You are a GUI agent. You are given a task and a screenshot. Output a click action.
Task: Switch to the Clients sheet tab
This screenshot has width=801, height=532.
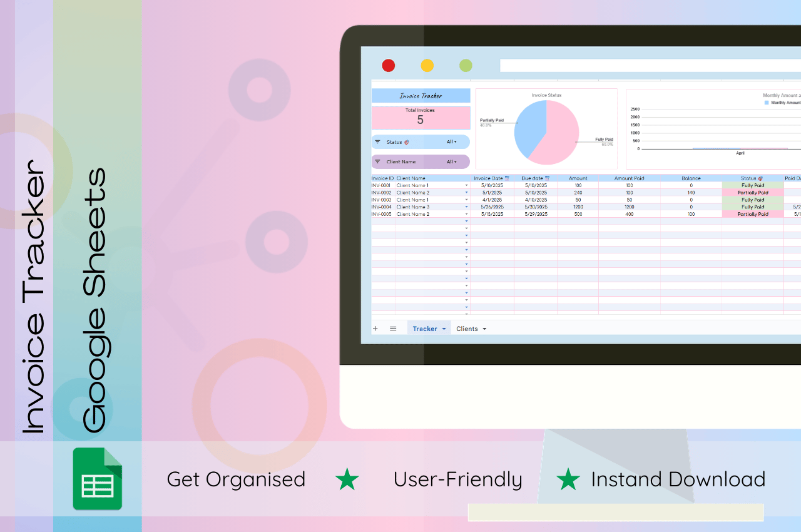pos(467,328)
